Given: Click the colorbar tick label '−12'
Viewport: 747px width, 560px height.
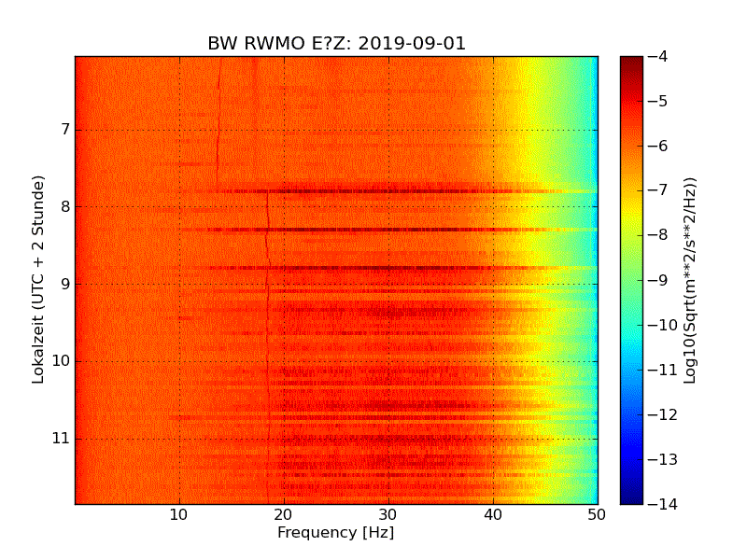Looking at the screenshot, I should 663,414.
